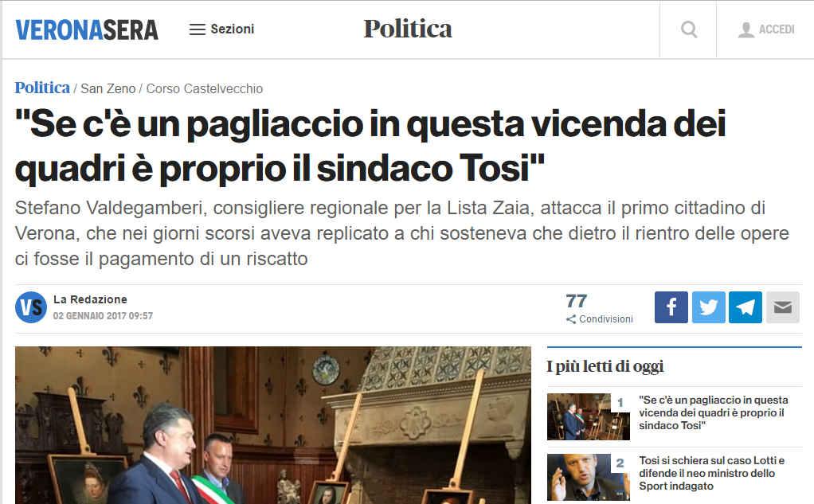Share article via email envelope icon

[x=783, y=307]
